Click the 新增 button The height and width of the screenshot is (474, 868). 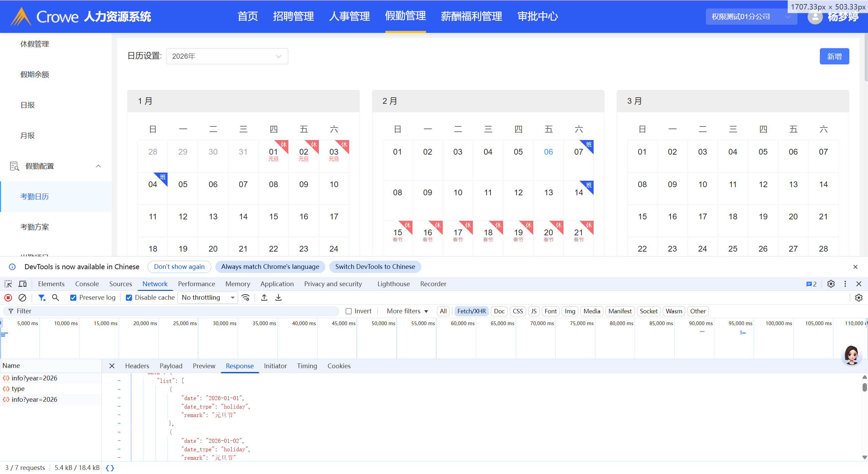834,56
